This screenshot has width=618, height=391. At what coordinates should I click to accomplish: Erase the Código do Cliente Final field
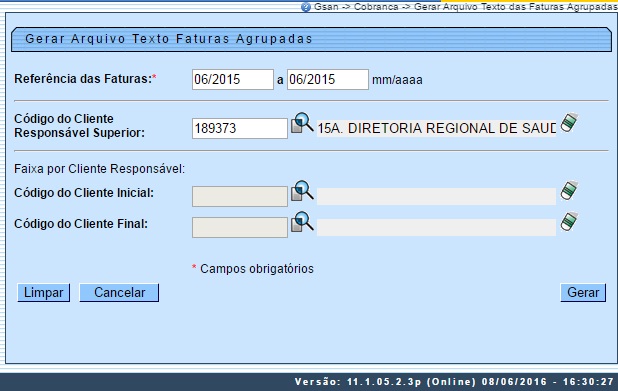(569, 222)
